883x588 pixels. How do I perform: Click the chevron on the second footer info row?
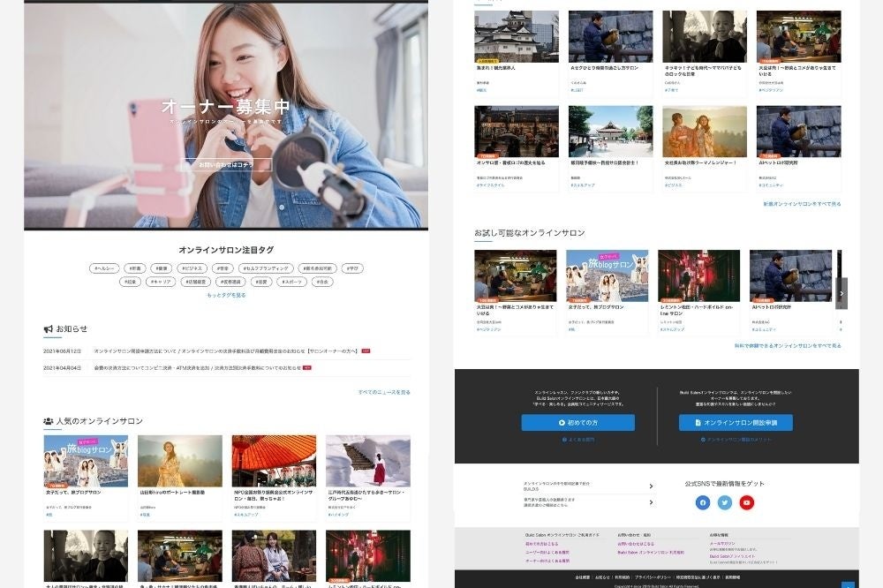point(651,501)
